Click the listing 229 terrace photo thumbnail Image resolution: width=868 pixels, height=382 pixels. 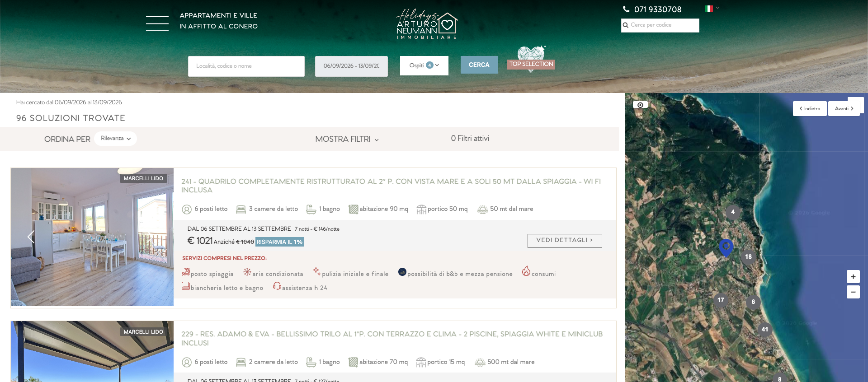(92, 352)
